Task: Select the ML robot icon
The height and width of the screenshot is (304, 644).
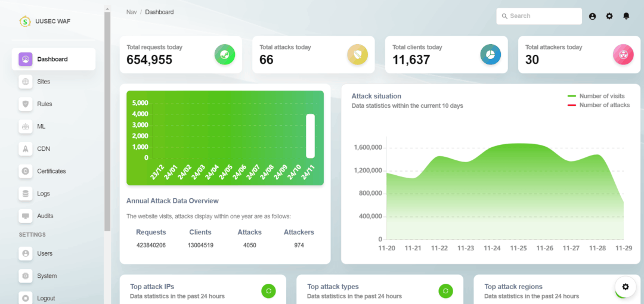Action: pyautogui.click(x=26, y=126)
